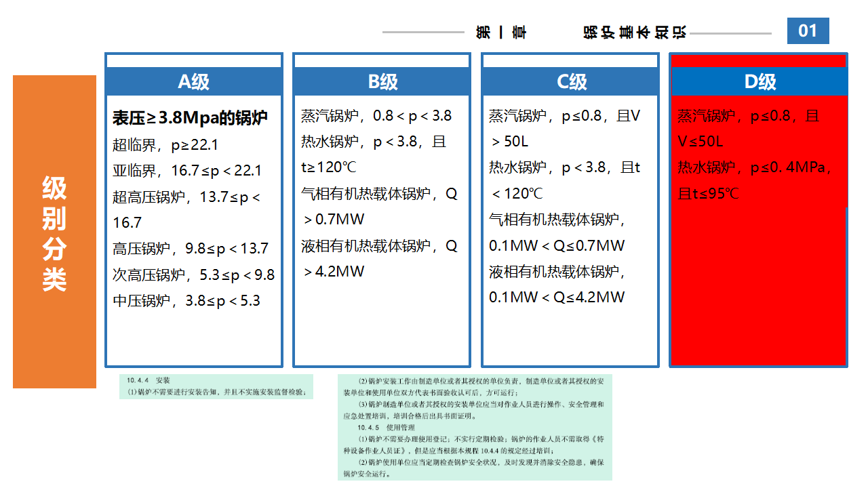Screen dimensions: 868x488
Task: Click 气相有机热载体锅炉 line in C级 box
Action: point(557,220)
